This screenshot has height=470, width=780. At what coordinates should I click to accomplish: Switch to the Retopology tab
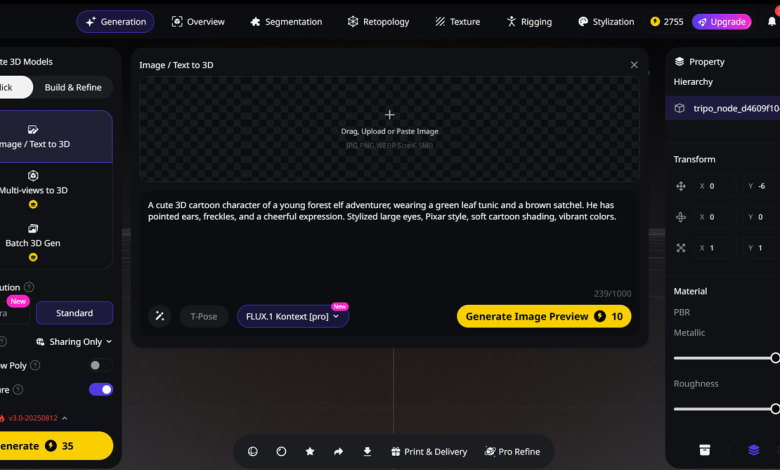[378, 21]
